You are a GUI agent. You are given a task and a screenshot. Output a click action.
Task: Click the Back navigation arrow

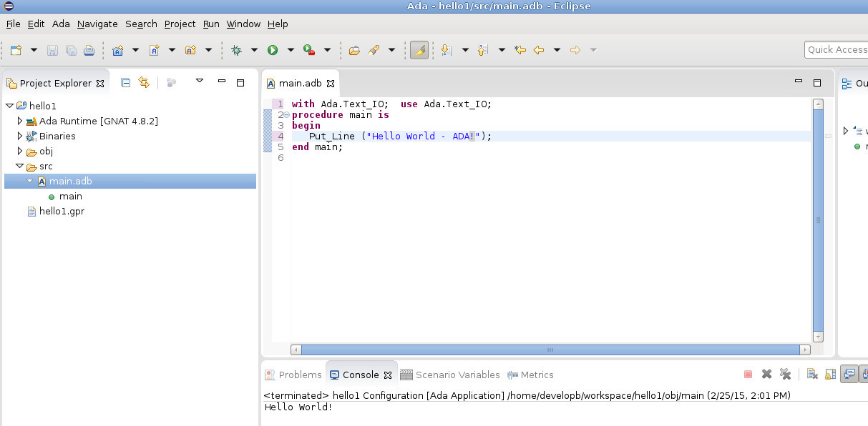pos(539,50)
